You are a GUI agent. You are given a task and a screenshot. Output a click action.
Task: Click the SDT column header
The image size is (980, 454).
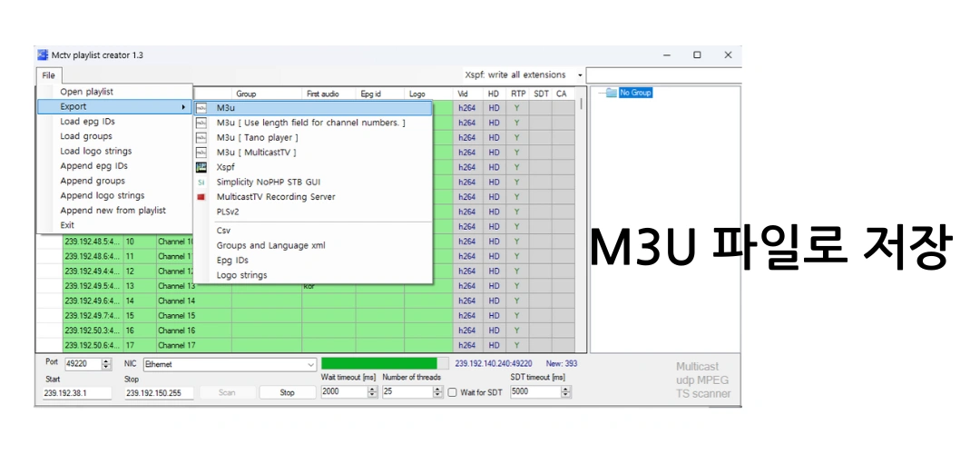coord(541,94)
